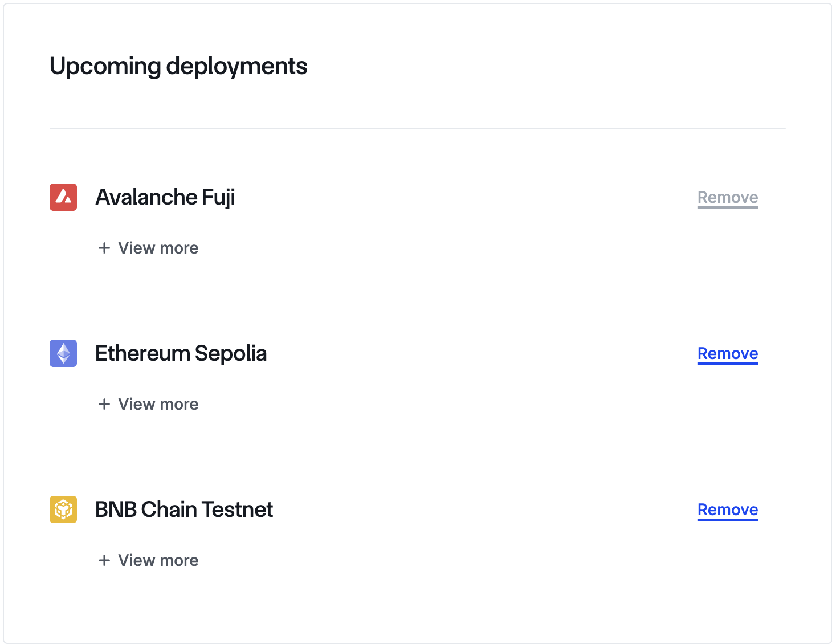Select the Ethereum Sepolia network name
832x644 pixels.
pos(181,353)
